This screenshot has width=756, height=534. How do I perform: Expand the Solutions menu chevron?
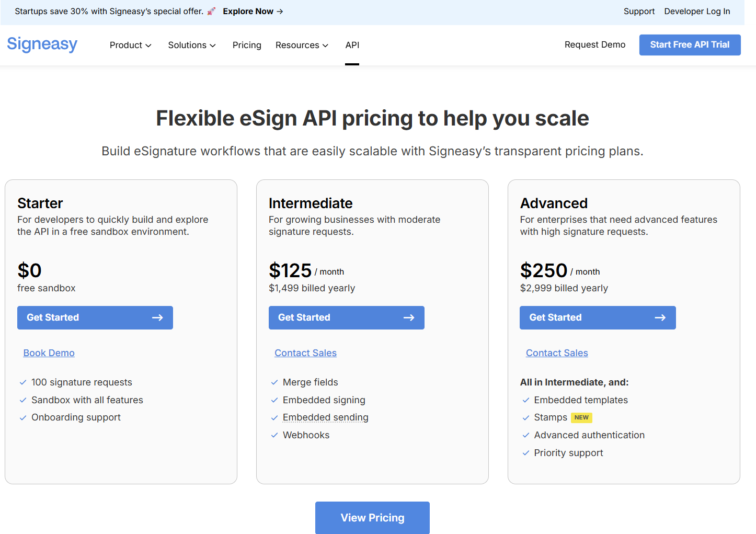tap(213, 46)
